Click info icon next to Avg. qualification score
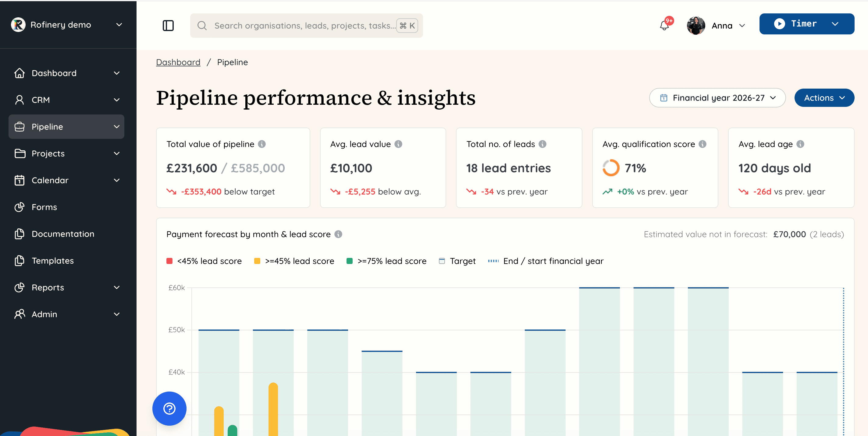The width and height of the screenshot is (868, 436). 703,144
